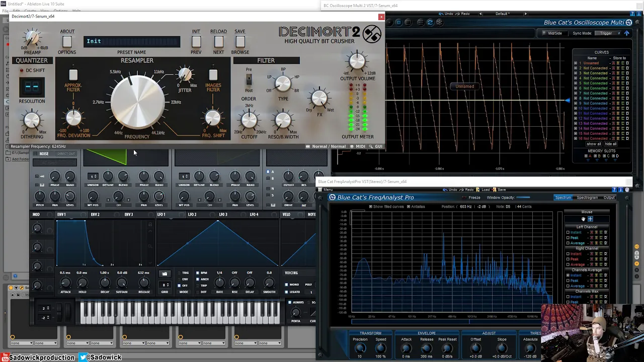Click the GUI button in Decimort footer
Screen dimensions: 644x362
376,146
